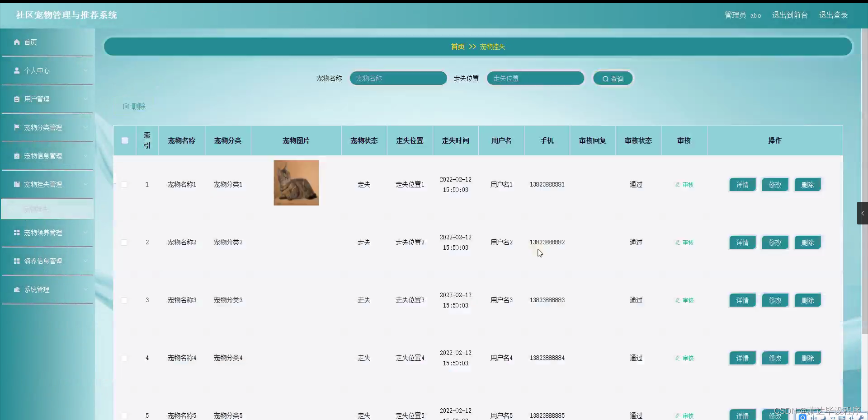This screenshot has width=868, height=420.
Task: Open 详情 for row 宠物名称1
Action: coord(742,185)
